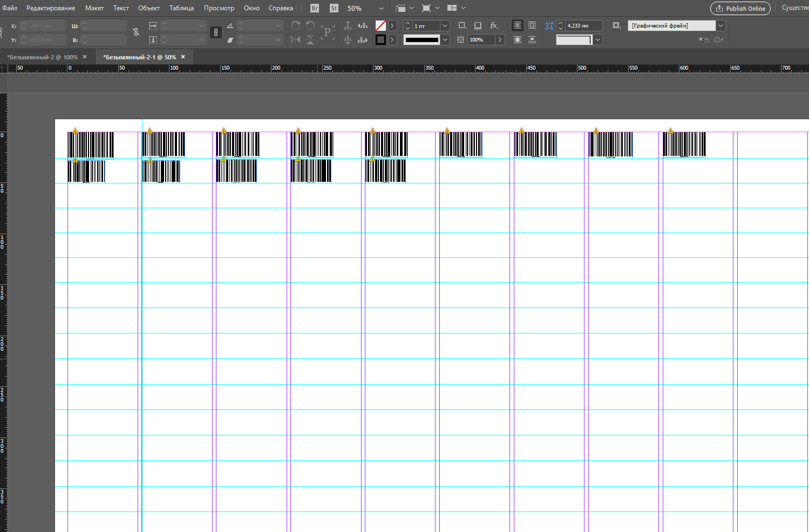Image resolution: width=809 pixels, height=532 pixels.
Task: Open the screen mode icon menu
Action: (430, 8)
